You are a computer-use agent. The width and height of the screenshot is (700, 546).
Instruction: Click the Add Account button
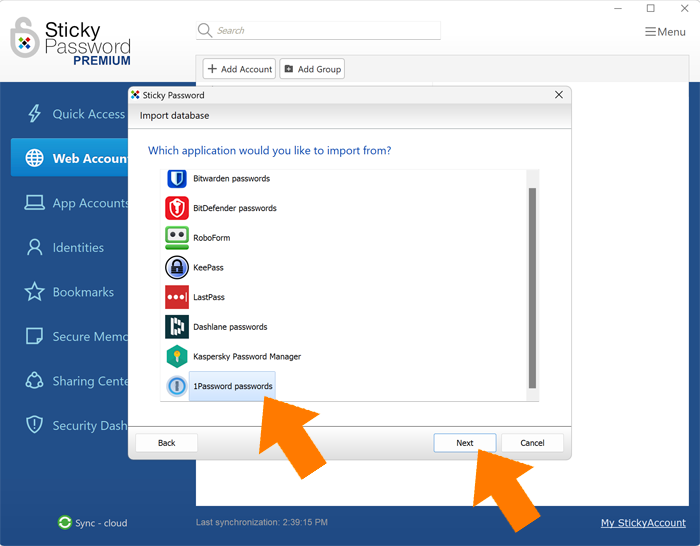coord(239,69)
